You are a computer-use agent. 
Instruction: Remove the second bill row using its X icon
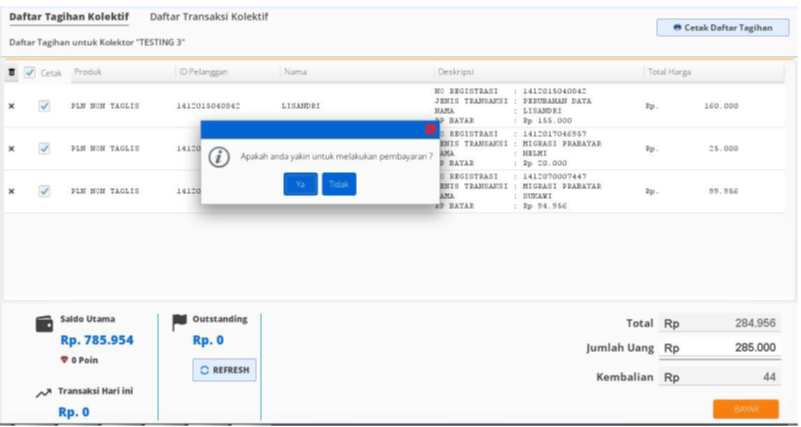coord(12,148)
